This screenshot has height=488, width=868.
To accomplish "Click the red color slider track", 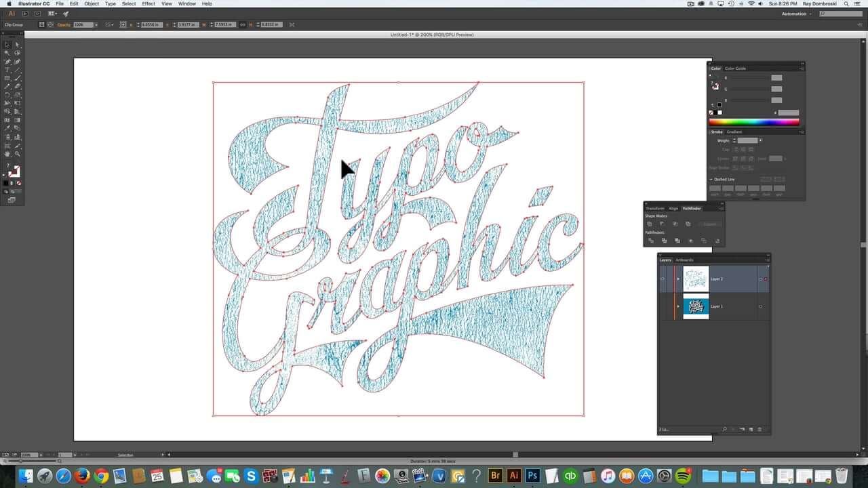I will click(x=749, y=78).
